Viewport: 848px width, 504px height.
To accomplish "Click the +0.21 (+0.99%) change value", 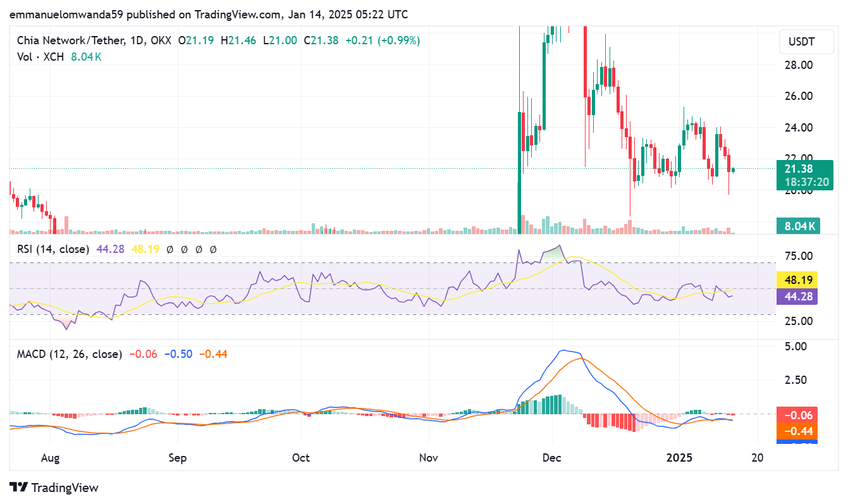I will [382, 40].
